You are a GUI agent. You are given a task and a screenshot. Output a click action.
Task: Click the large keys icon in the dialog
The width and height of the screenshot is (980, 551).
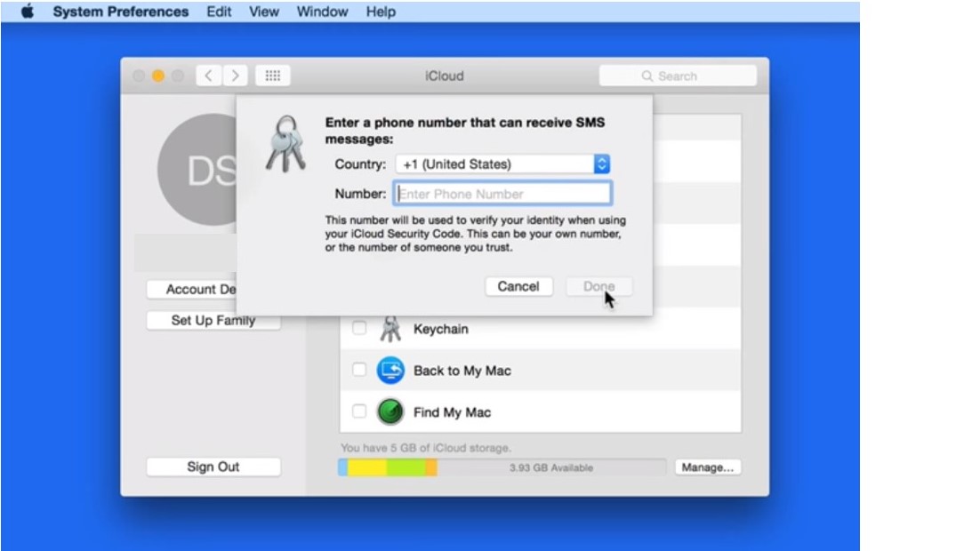point(285,144)
